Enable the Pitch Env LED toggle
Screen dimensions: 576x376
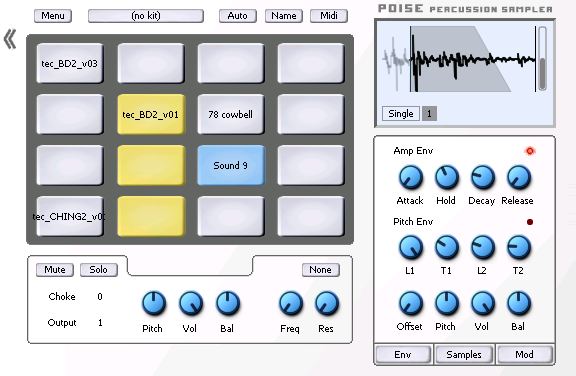coord(530,222)
